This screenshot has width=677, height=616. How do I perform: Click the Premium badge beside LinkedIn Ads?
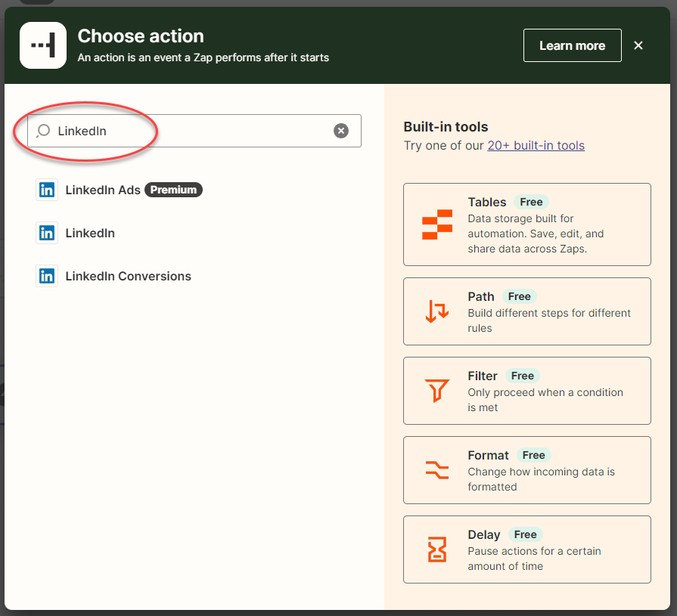coord(173,190)
